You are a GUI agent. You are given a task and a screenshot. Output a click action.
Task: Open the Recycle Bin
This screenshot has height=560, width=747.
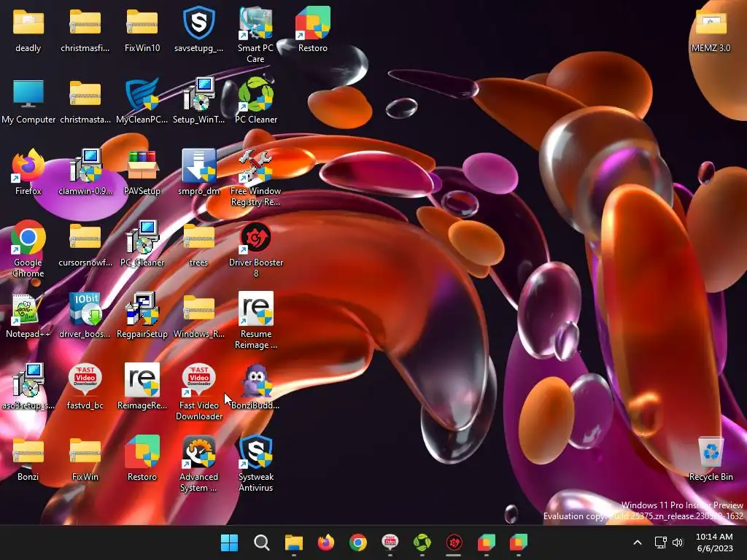click(x=711, y=451)
